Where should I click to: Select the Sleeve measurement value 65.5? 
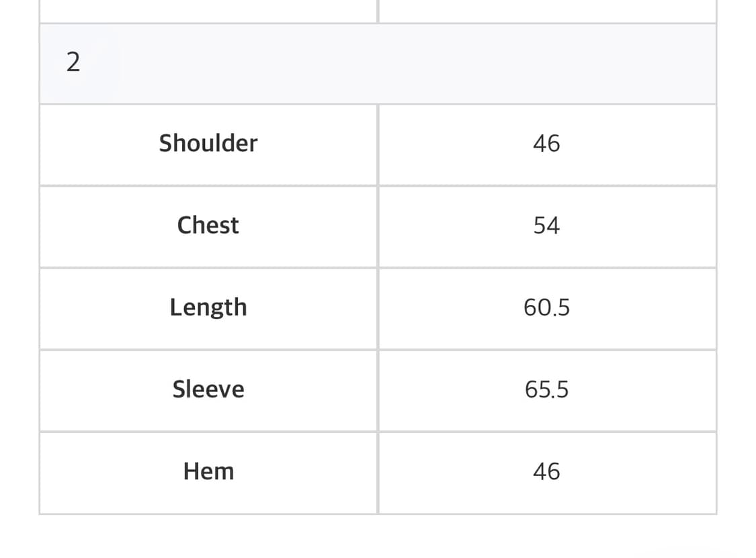pos(546,389)
